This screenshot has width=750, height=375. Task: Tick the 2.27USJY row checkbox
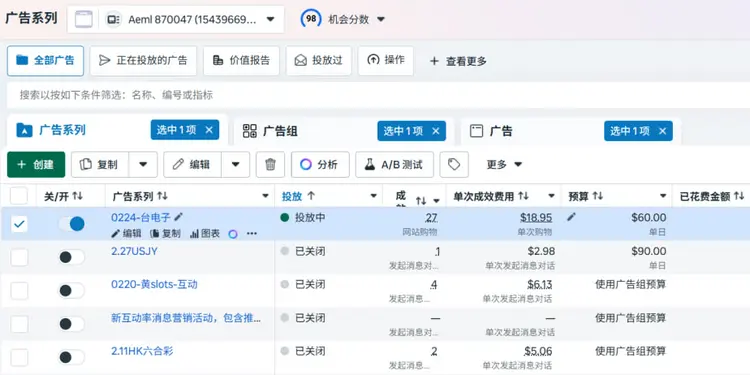click(x=19, y=257)
